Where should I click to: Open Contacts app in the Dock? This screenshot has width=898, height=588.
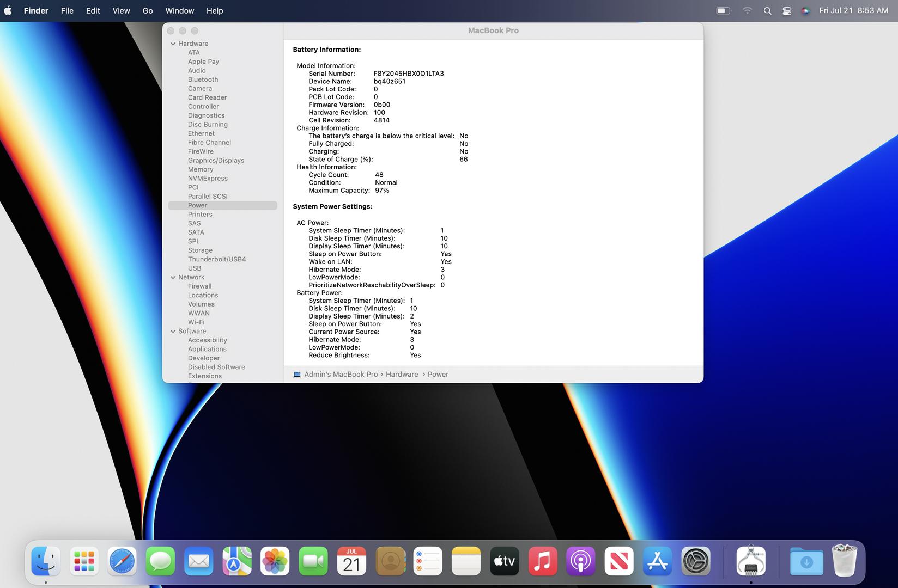390,561
